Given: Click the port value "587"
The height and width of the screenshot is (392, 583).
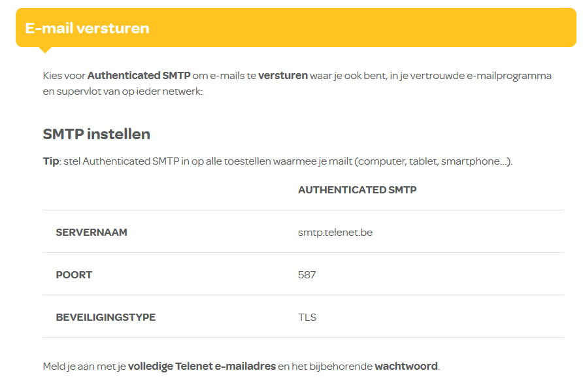Looking at the screenshot, I should click(307, 274).
